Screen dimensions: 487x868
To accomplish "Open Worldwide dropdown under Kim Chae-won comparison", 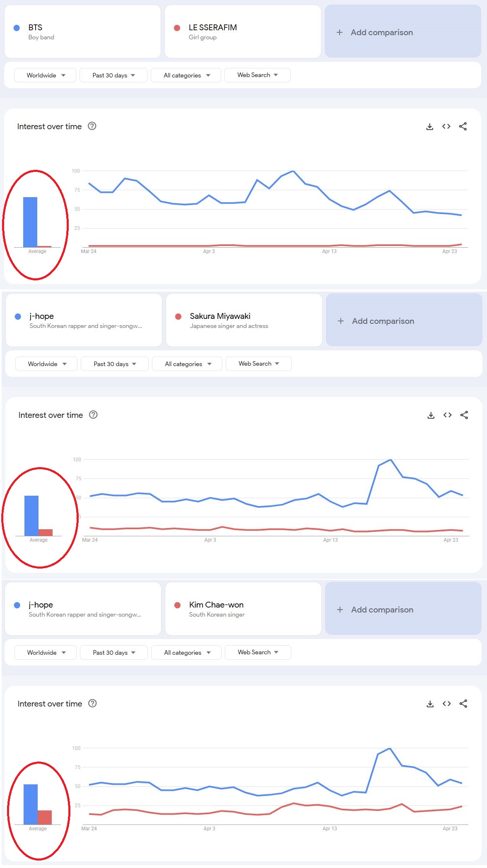I will (46, 653).
